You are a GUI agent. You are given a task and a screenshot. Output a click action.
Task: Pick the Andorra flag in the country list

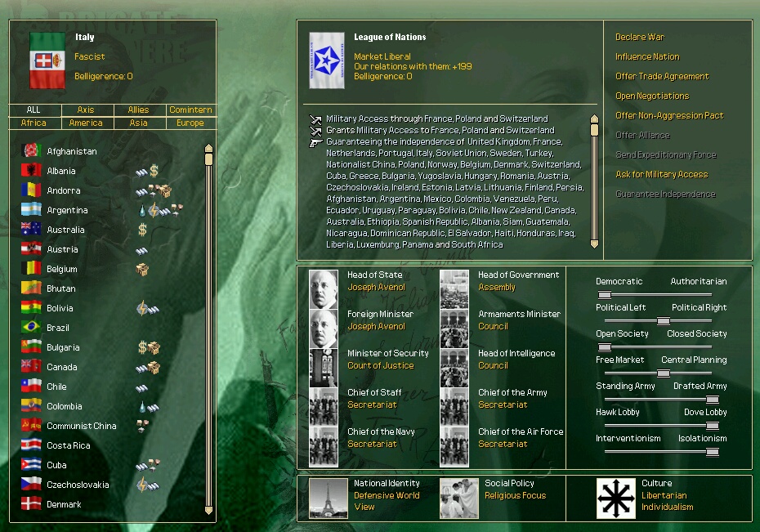pyautogui.click(x=31, y=190)
